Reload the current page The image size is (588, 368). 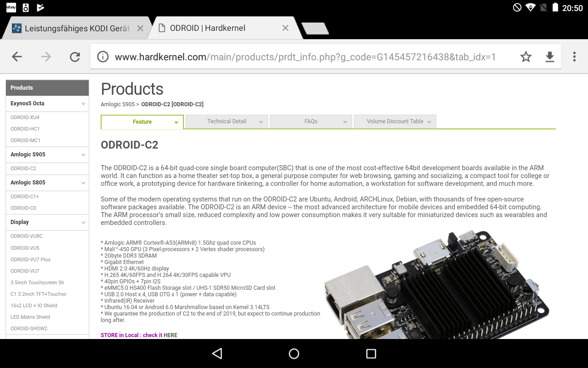pos(75,57)
